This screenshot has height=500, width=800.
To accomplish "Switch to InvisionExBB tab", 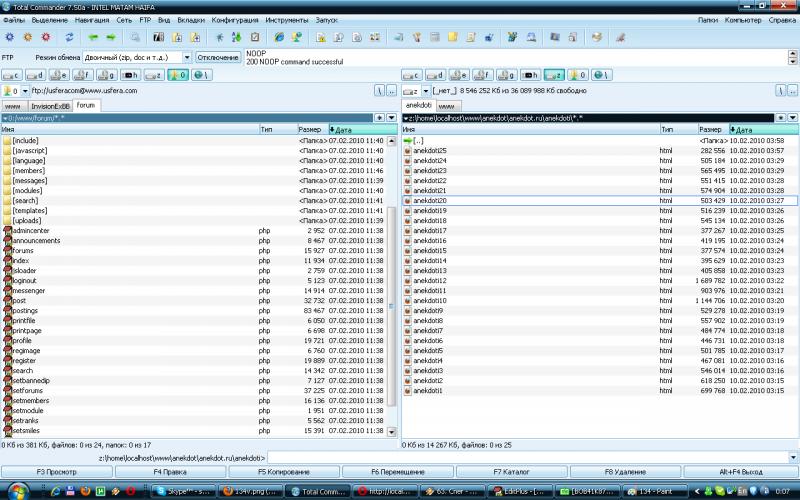I will [50, 106].
